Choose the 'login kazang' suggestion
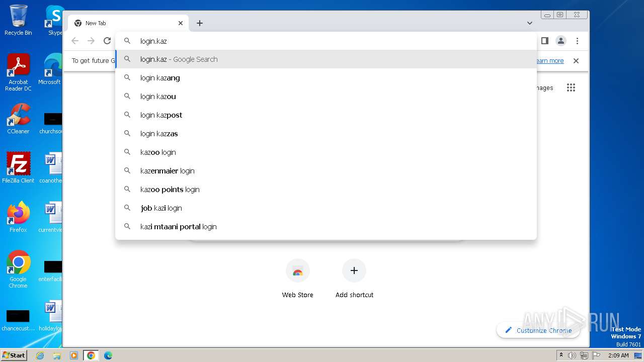 326,78
